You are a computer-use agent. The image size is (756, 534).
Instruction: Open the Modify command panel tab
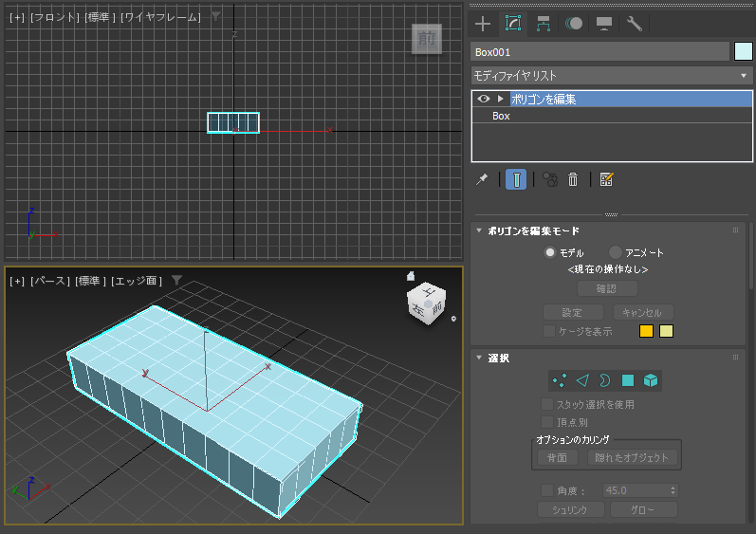point(513,23)
